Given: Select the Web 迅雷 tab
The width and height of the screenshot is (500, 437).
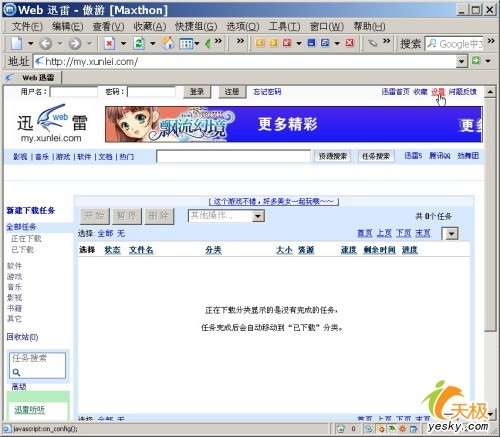Looking at the screenshot, I should click(x=33, y=78).
